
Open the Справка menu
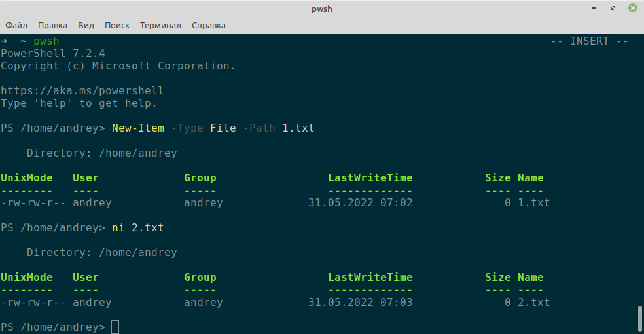click(x=208, y=26)
